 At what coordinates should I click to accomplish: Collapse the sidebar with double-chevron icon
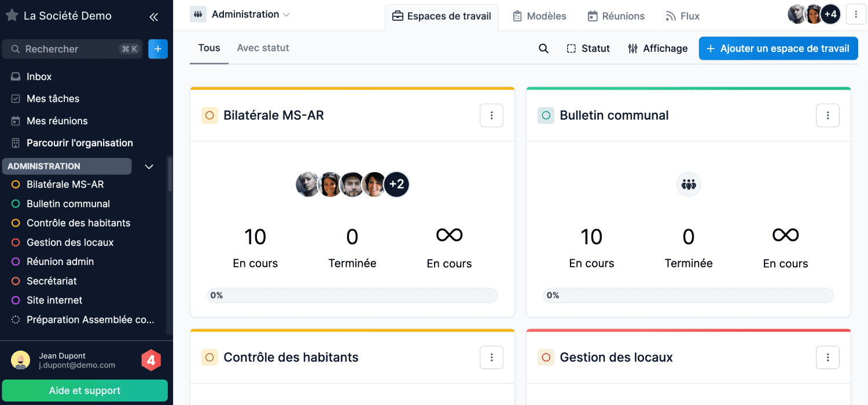(153, 17)
